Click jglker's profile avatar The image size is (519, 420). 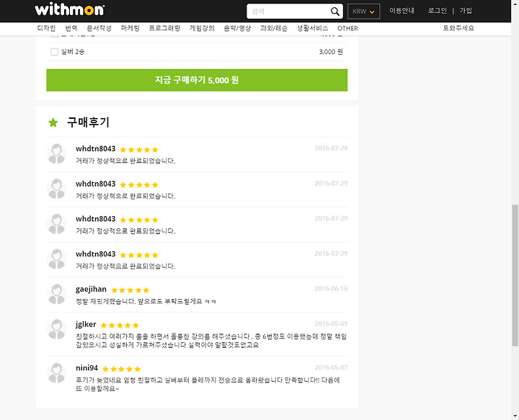point(57,329)
